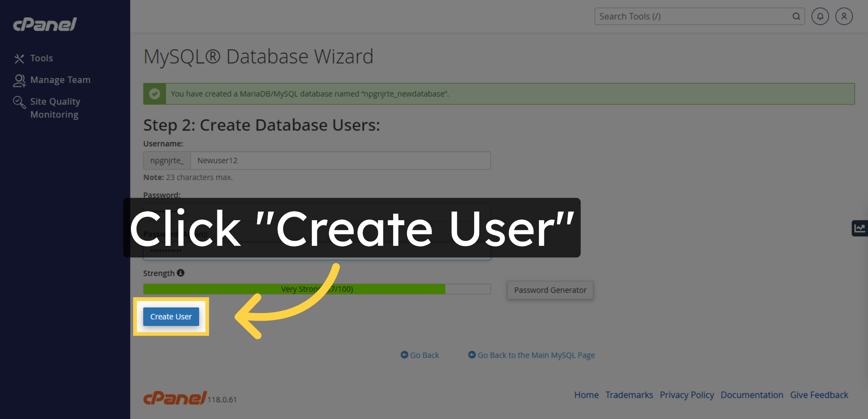Viewport: 868px width, 419px height.
Task: Click the green success checkmark icon
Action: pos(155,94)
